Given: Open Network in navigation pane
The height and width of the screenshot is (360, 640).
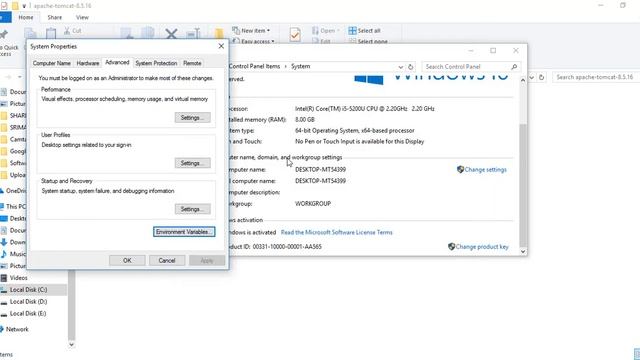Looking at the screenshot, I should pyautogui.click(x=17, y=329).
